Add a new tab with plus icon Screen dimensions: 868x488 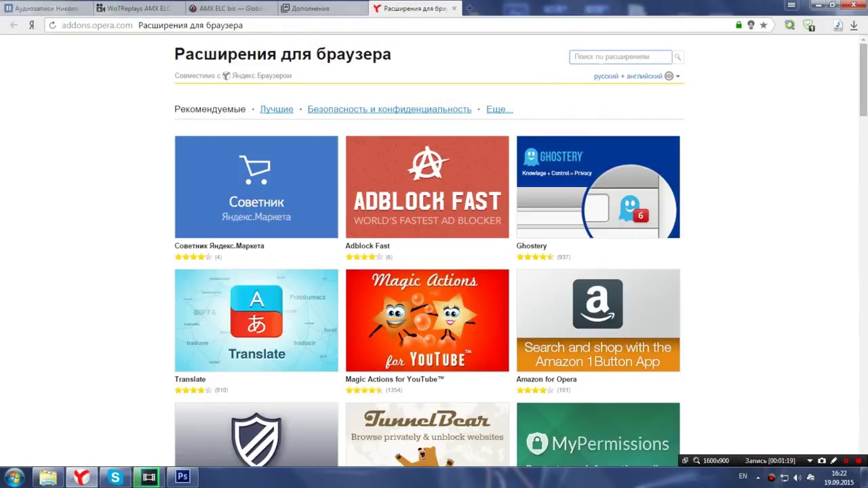(x=469, y=8)
